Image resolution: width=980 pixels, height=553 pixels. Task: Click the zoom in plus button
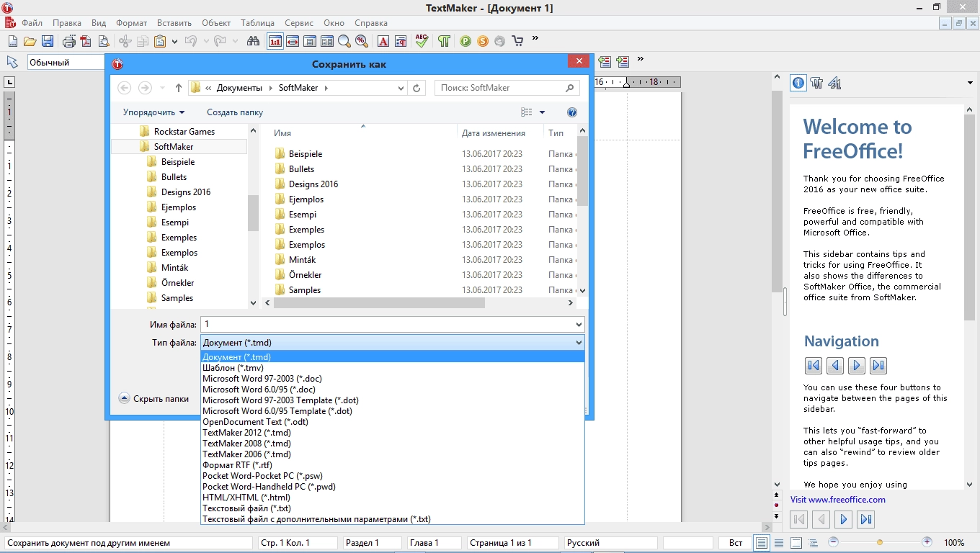tap(927, 542)
